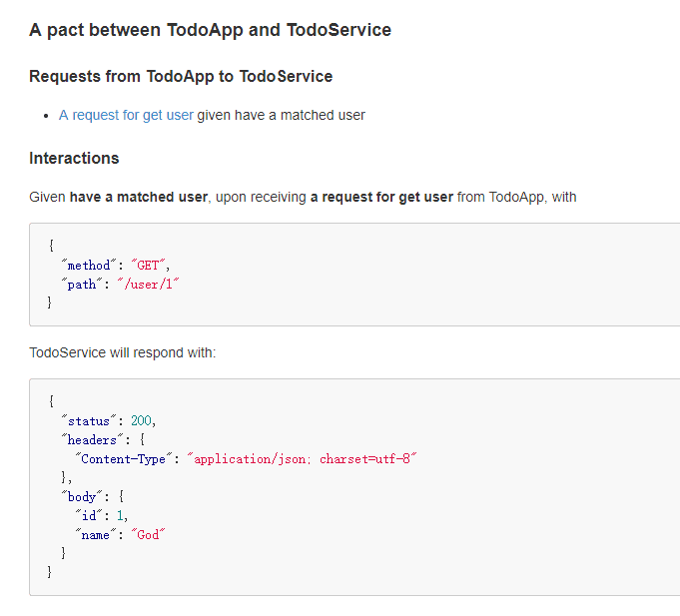
Task: Click the "method" key in request JSON
Action: click(x=88, y=265)
